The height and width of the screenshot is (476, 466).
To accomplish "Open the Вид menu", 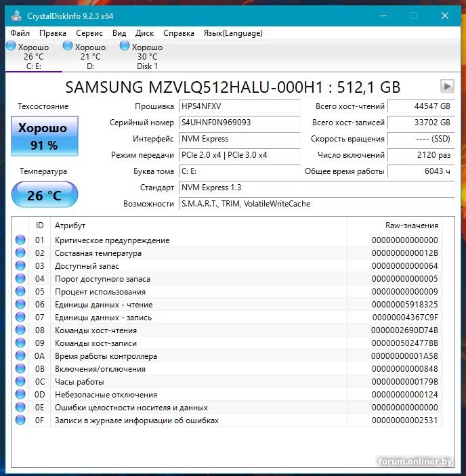I will [119, 33].
